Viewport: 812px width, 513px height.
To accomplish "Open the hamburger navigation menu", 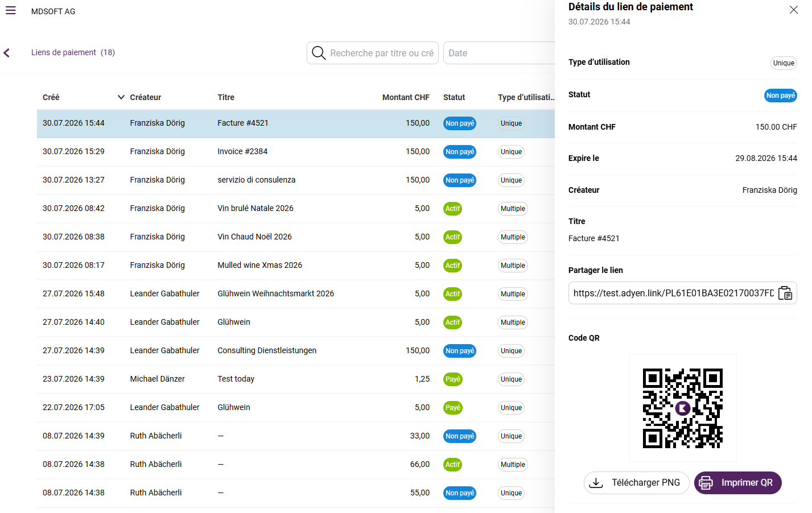I will click(10, 10).
